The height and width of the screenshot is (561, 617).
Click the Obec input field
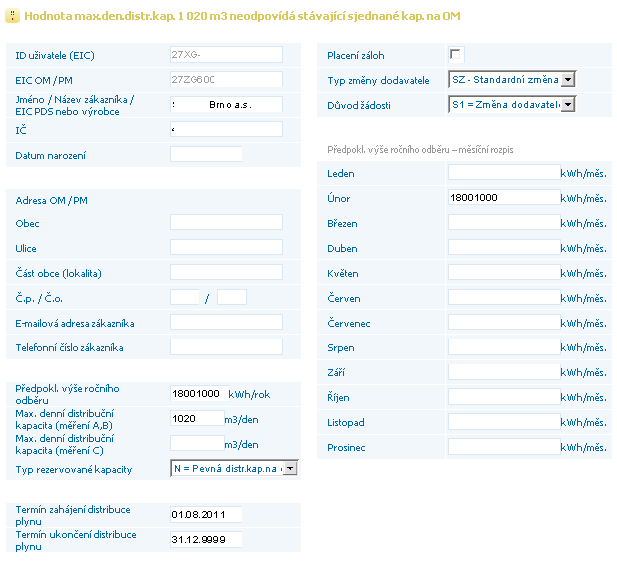point(226,222)
